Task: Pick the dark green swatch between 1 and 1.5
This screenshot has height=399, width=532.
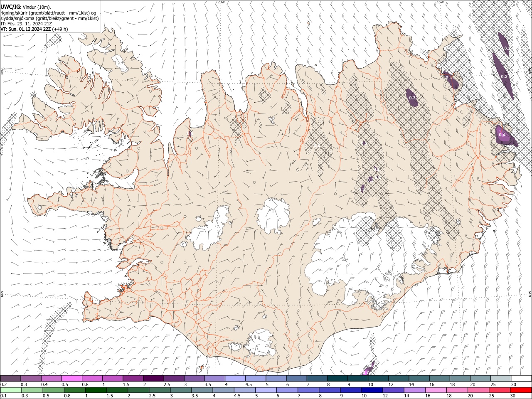Action: 96,390
